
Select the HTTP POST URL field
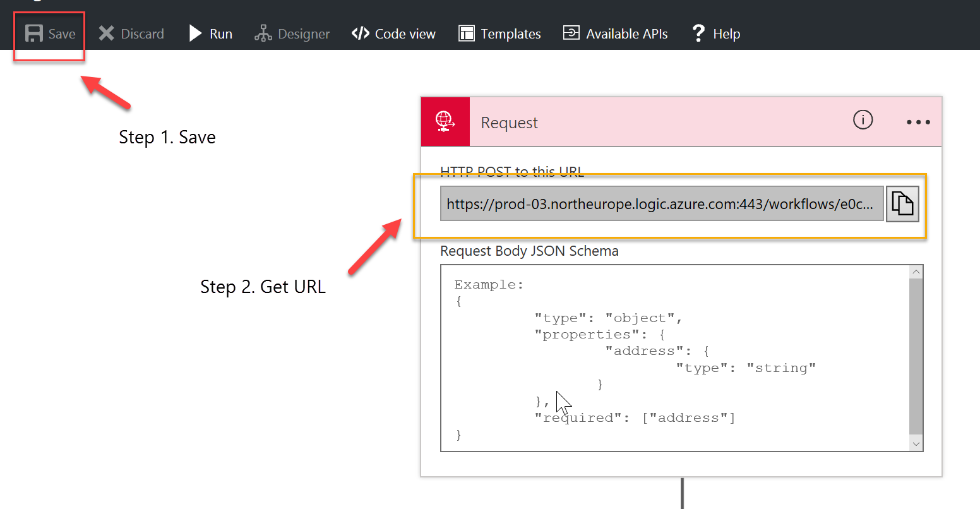[x=657, y=203]
